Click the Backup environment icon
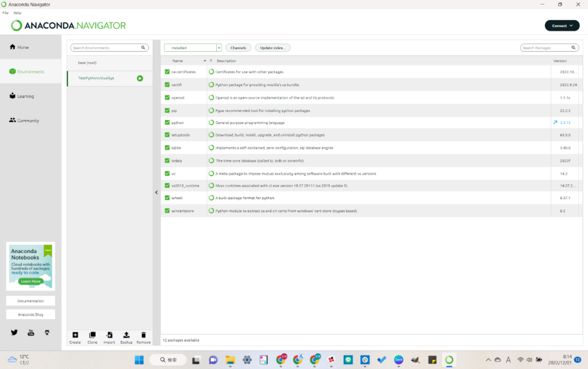The width and height of the screenshot is (588, 369). coord(126,335)
